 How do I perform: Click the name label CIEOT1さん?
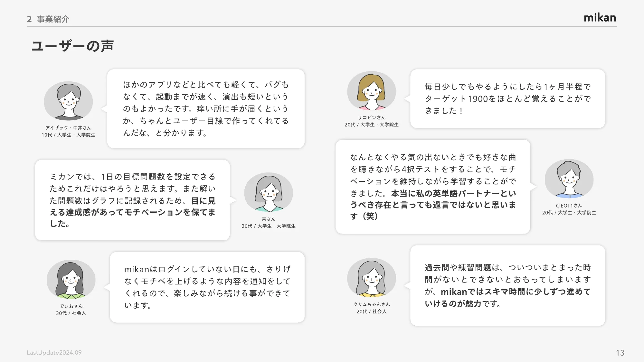(x=569, y=206)
